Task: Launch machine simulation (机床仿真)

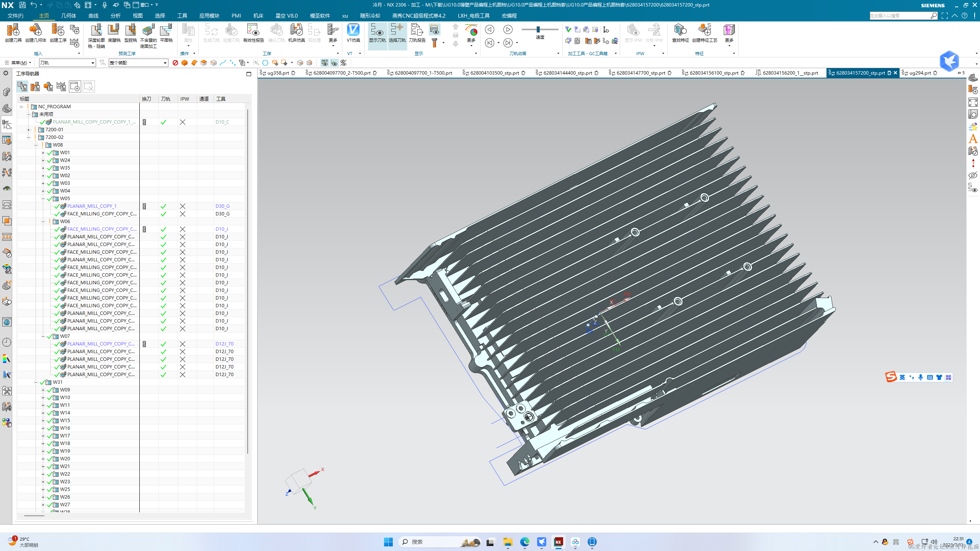Action: pos(296,33)
